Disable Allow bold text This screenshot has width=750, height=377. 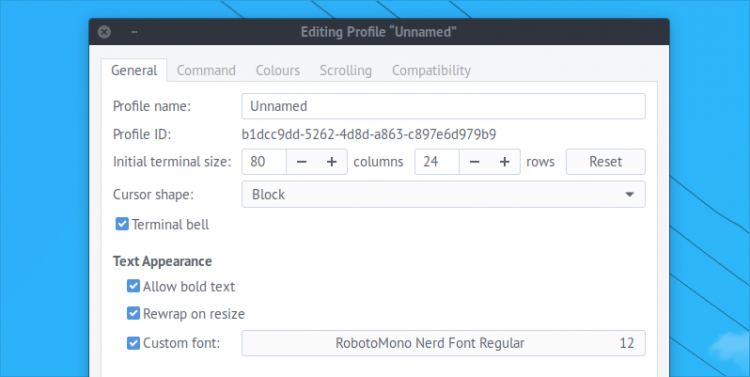coord(133,286)
